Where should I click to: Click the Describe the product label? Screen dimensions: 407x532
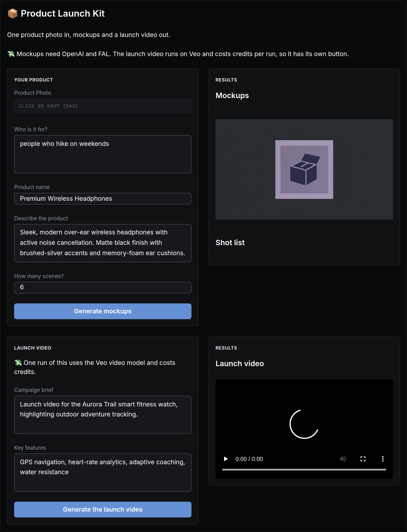pos(41,218)
